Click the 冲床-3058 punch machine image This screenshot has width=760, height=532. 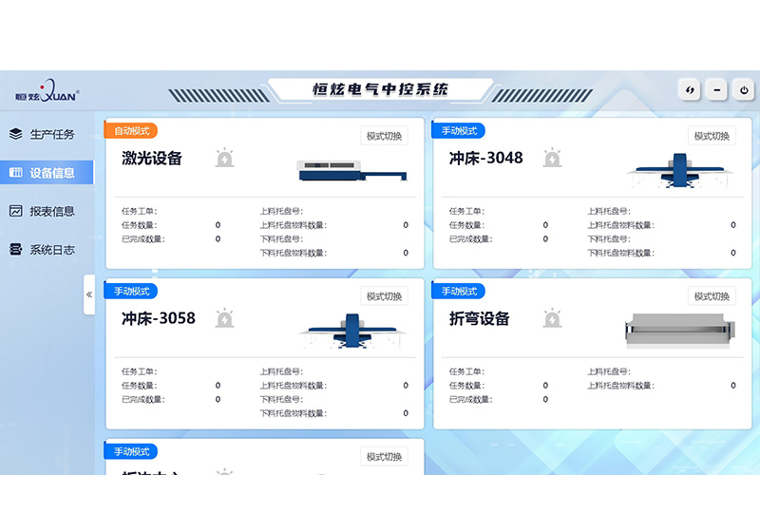(x=352, y=331)
